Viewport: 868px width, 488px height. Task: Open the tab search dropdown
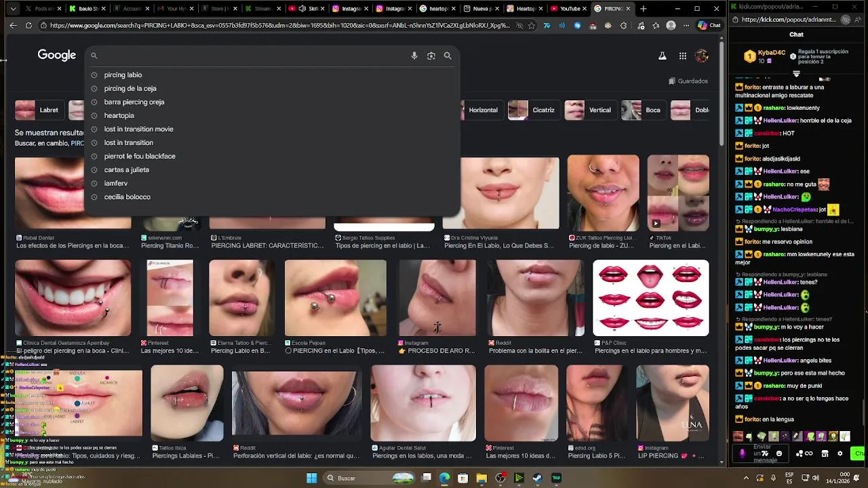[12, 9]
